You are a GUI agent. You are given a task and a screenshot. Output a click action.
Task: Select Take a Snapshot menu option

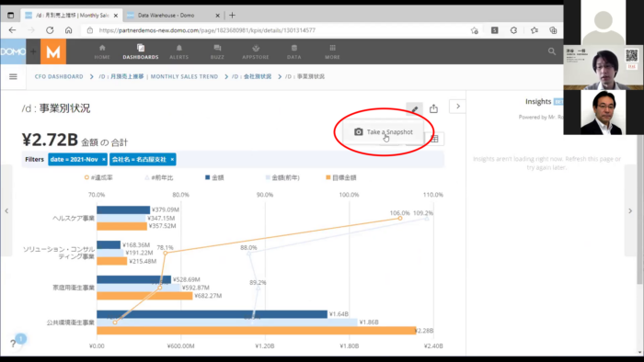click(x=384, y=132)
